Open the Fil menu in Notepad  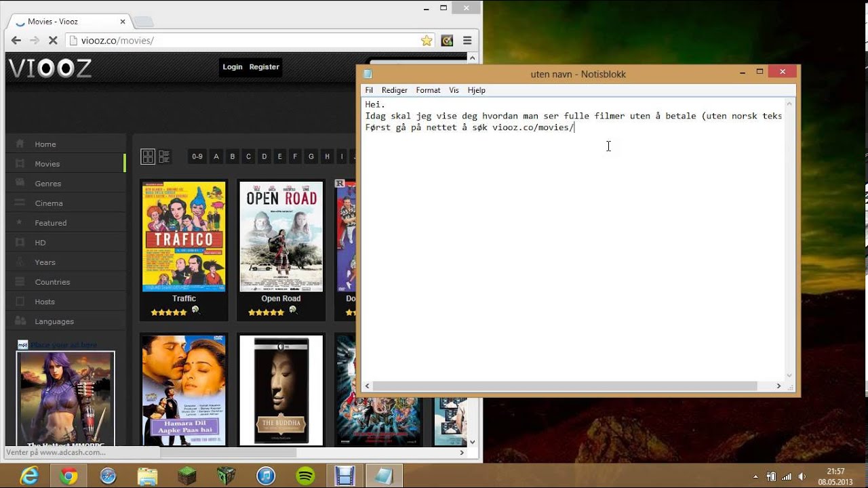coord(369,90)
